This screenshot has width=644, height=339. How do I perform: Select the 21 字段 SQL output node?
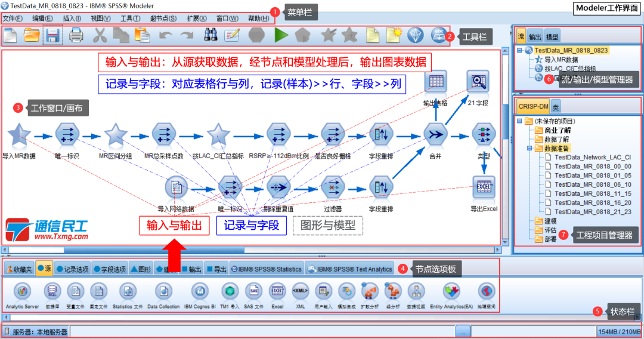tap(478, 82)
